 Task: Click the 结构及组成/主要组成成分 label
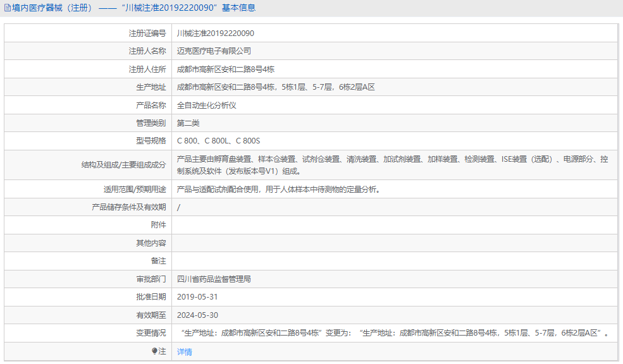123,165
